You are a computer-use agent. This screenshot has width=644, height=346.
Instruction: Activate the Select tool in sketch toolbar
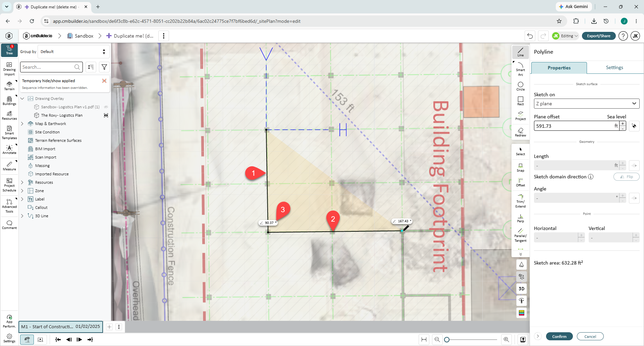click(x=520, y=151)
